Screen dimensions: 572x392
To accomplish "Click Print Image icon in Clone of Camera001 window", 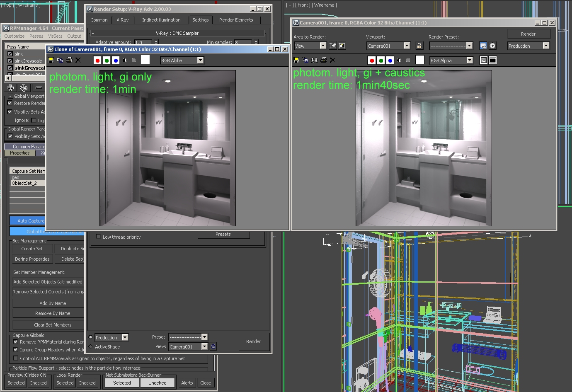I will coord(69,60).
